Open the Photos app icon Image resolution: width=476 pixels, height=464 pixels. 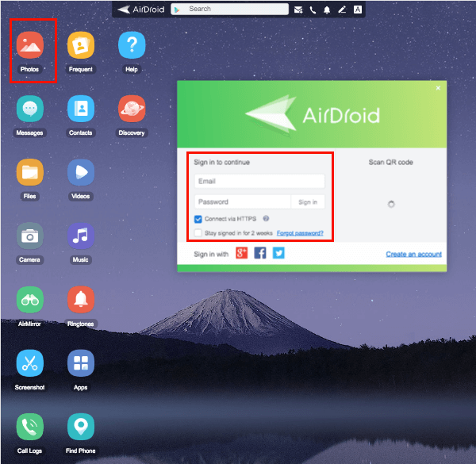(x=30, y=45)
